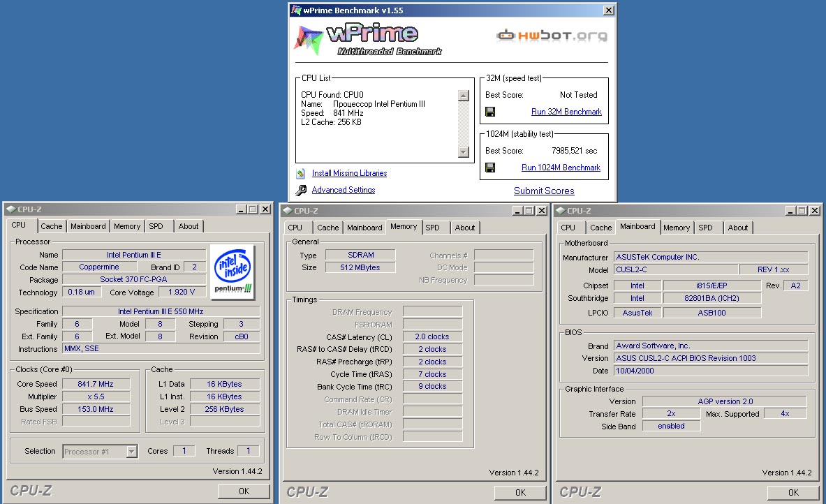The height and width of the screenshot is (504, 826).
Task: Click the wPrime title bar icon
Action: (x=296, y=10)
